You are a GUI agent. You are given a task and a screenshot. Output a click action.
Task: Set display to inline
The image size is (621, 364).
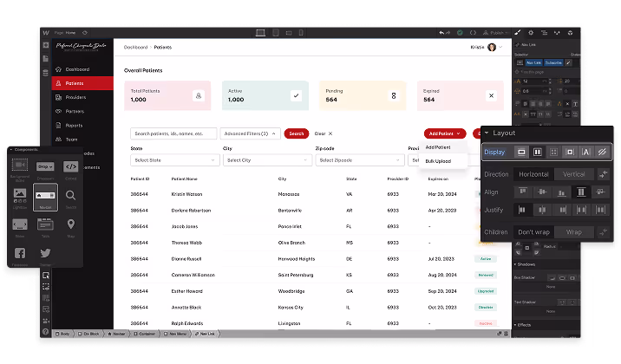585,152
